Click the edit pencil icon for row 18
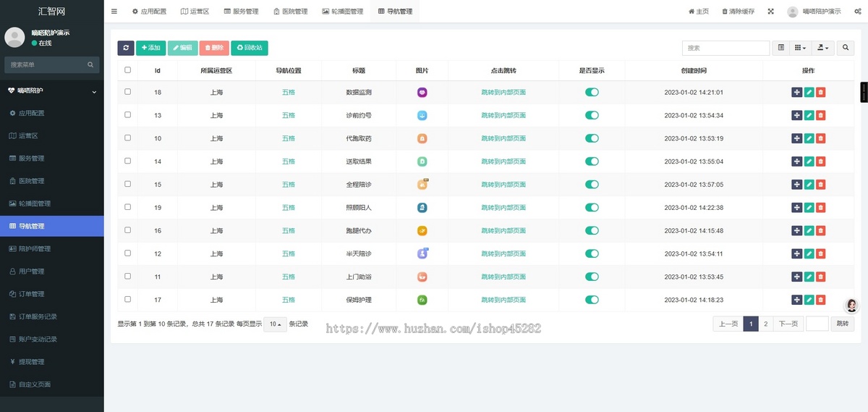Viewport: 868px width, 412px height. [x=809, y=93]
